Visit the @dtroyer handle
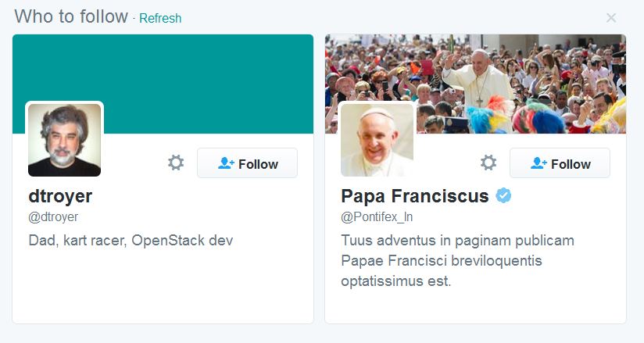 click(53, 217)
